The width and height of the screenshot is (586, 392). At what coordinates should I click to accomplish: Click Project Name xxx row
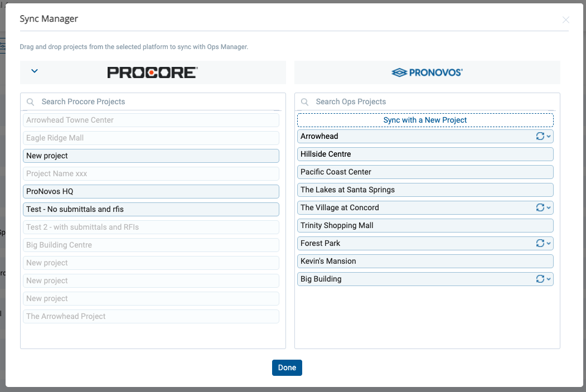point(151,174)
